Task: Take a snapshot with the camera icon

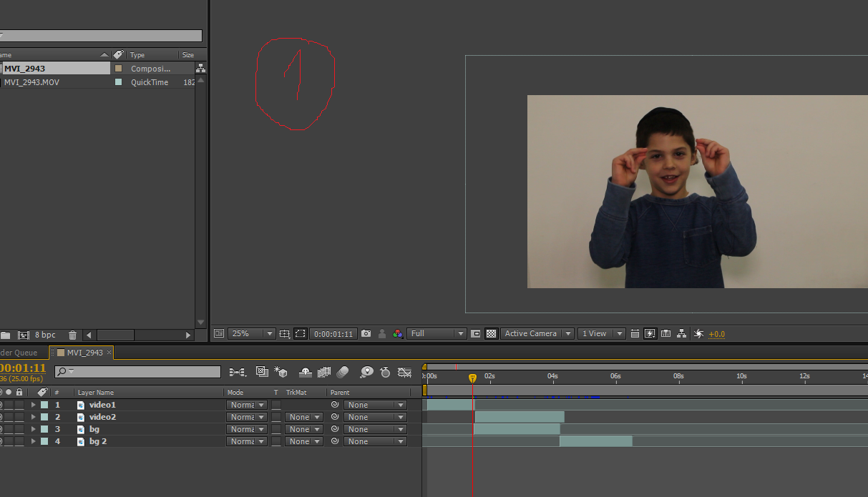Action: tap(366, 334)
